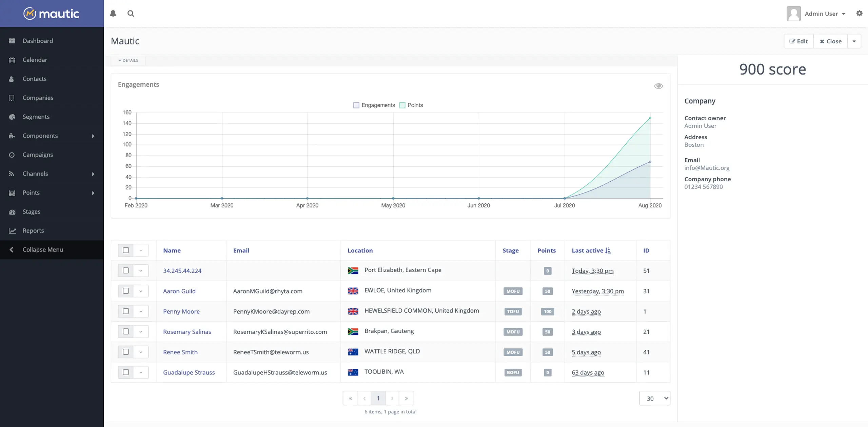This screenshot has width=868, height=427.
Task: Select Penny Moore's row checkbox
Action: pyautogui.click(x=126, y=311)
